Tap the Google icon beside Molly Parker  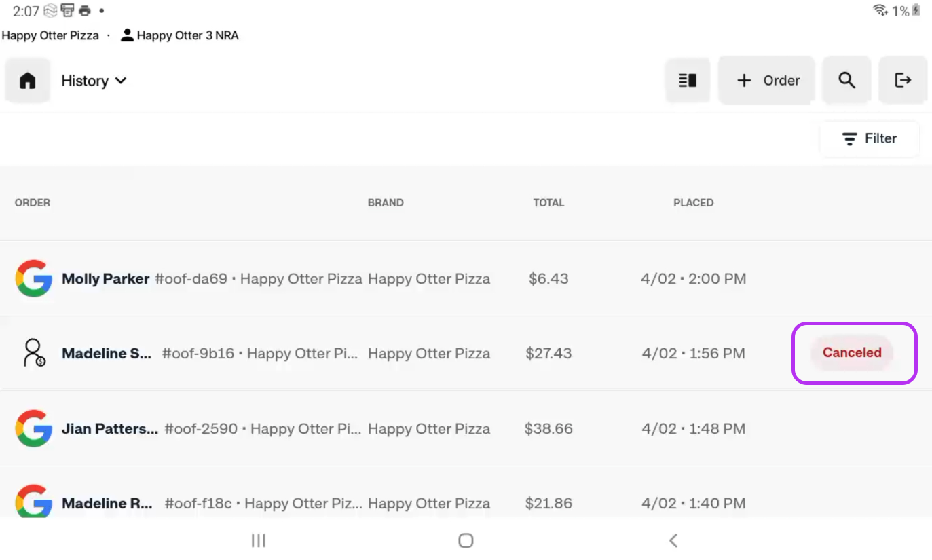34,278
